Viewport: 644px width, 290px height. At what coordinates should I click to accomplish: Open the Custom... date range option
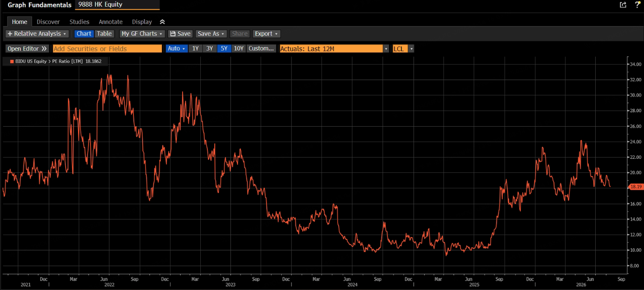262,49
